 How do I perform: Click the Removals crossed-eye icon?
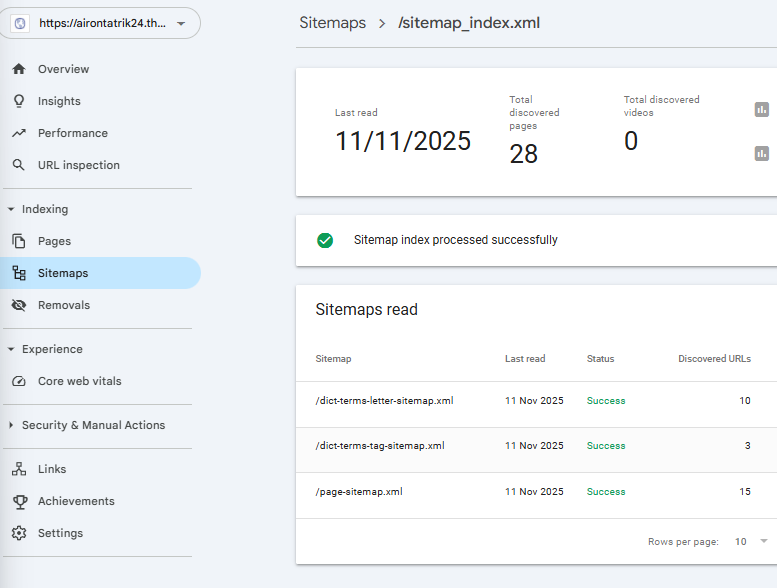coord(18,305)
